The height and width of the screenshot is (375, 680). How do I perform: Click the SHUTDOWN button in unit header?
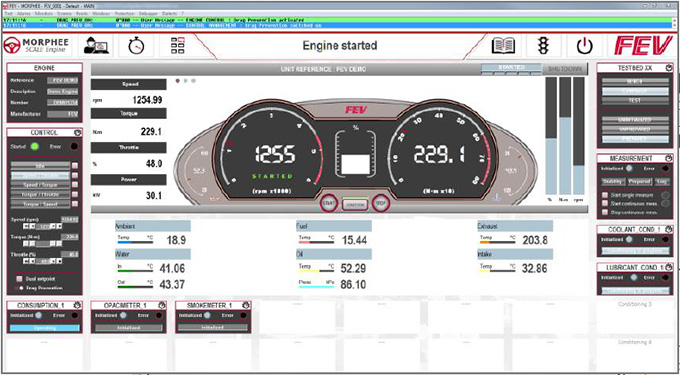565,69
